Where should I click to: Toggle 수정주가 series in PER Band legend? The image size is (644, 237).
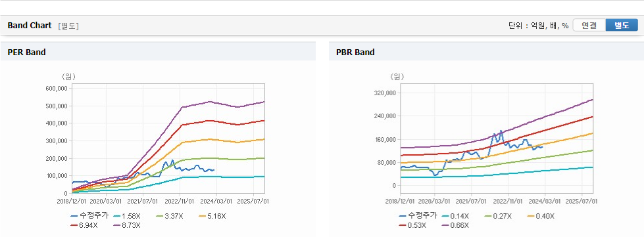(89, 216)
